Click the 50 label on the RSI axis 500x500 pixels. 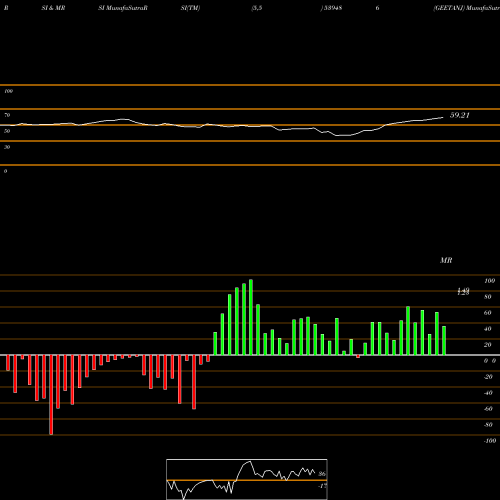tap(7, 131)
